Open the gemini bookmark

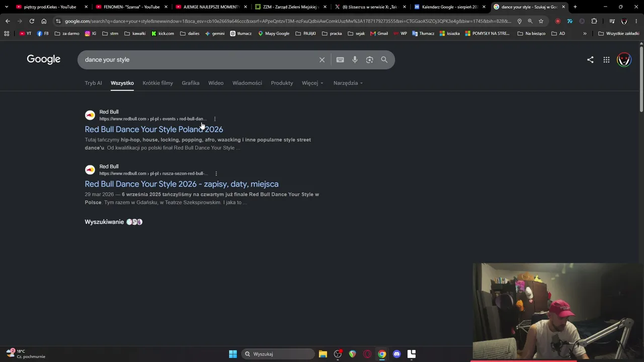[x=215, y=34]
